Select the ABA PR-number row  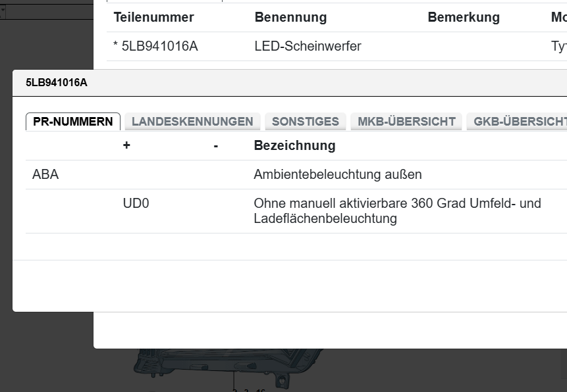(45, 174)
